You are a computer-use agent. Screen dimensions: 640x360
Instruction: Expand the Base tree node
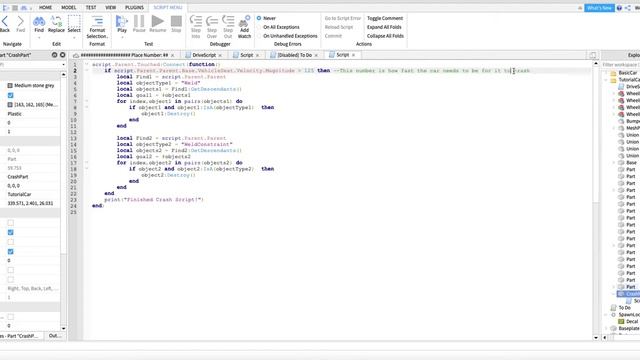click(614, 162)
